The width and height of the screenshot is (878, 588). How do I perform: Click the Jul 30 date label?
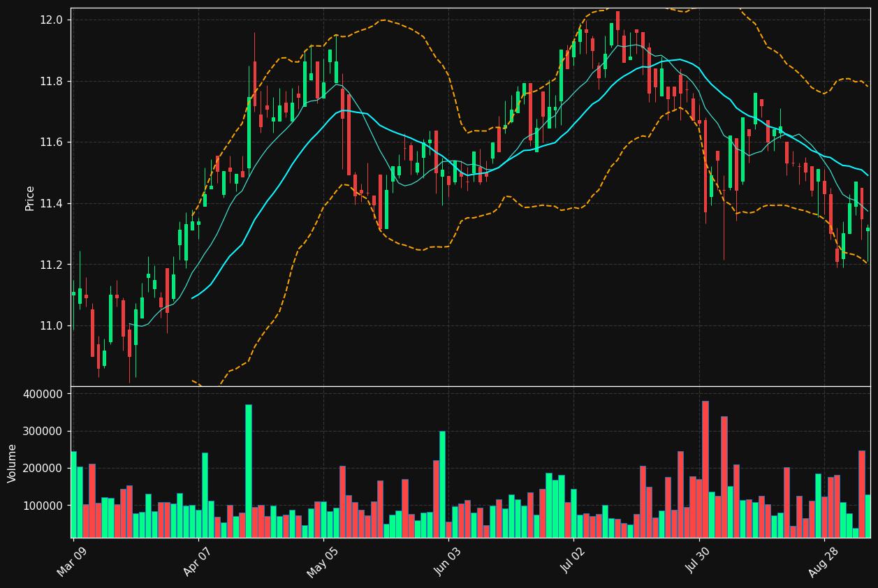(x=699, y=561)
